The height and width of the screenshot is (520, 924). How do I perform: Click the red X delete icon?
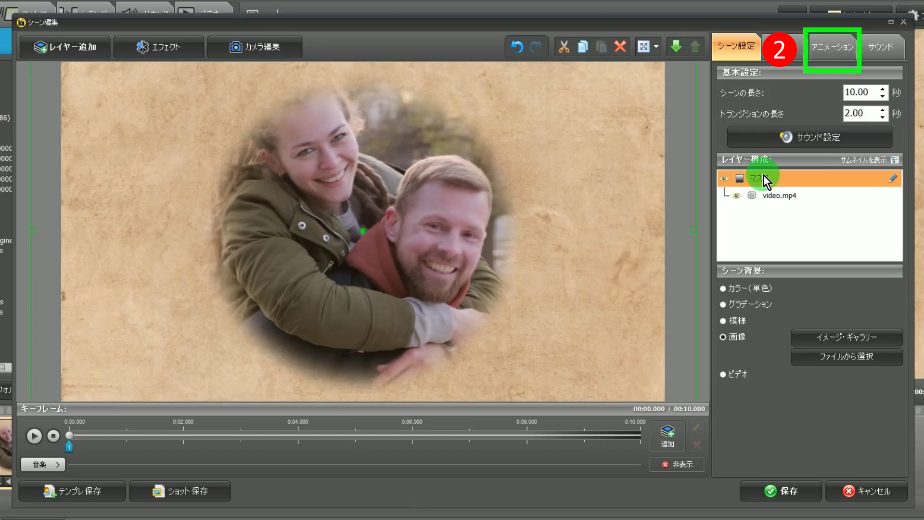620,47
